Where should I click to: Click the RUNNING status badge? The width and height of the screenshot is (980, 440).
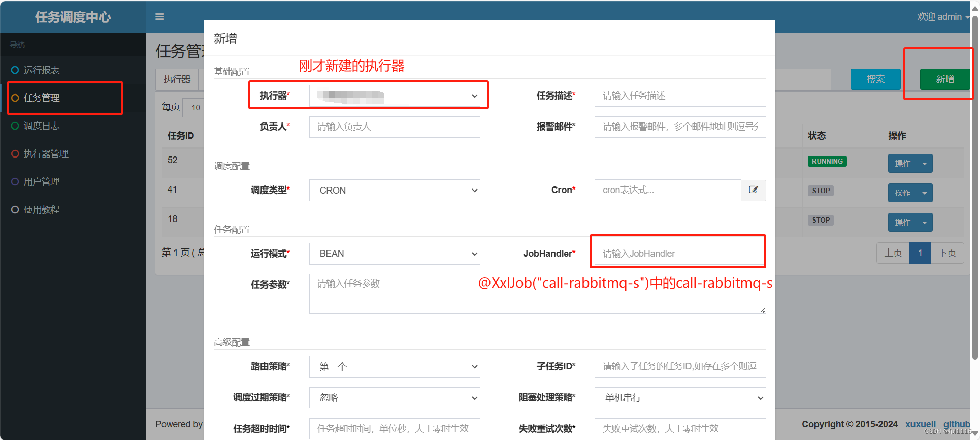point(827,161)
